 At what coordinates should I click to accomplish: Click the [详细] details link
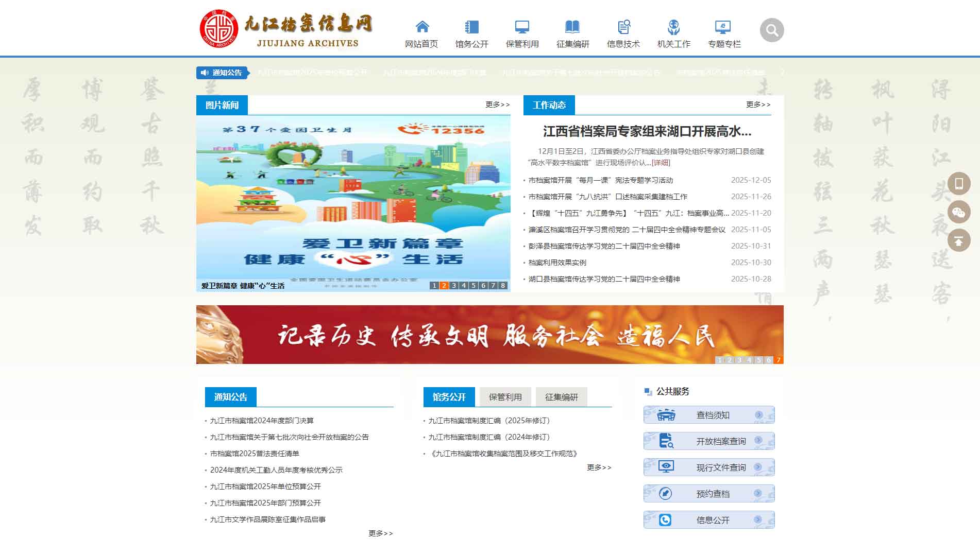pos(661,163)
